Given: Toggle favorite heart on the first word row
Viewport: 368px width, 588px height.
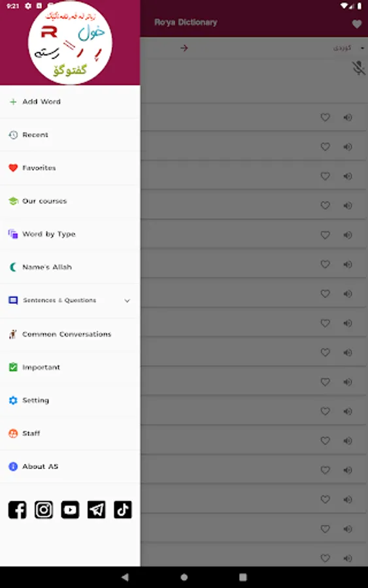Looking at the screenshot, I should click(326, 118).
